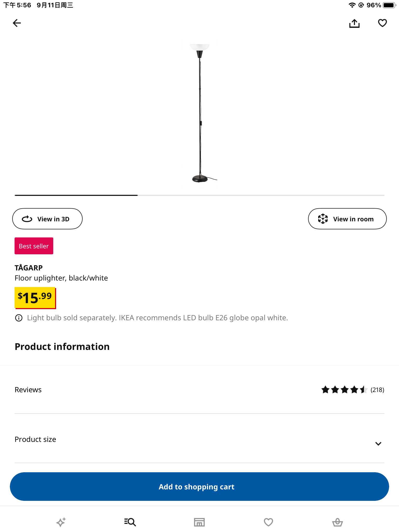Open the search tab in bottom bar
Viewport: 399px width, 532px height.
[x=130, y=522]
